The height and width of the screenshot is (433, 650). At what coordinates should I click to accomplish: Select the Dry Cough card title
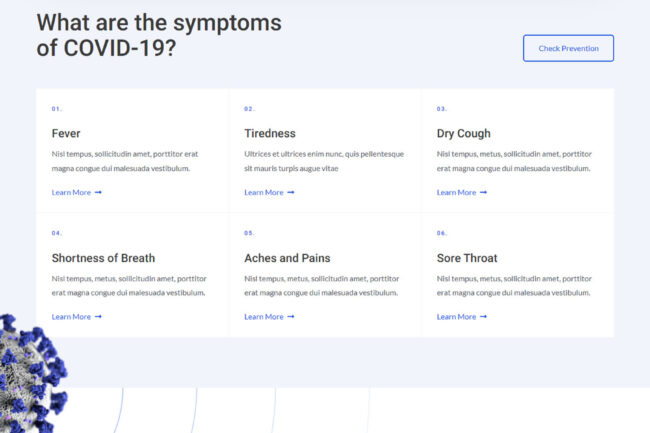point(463,133)
